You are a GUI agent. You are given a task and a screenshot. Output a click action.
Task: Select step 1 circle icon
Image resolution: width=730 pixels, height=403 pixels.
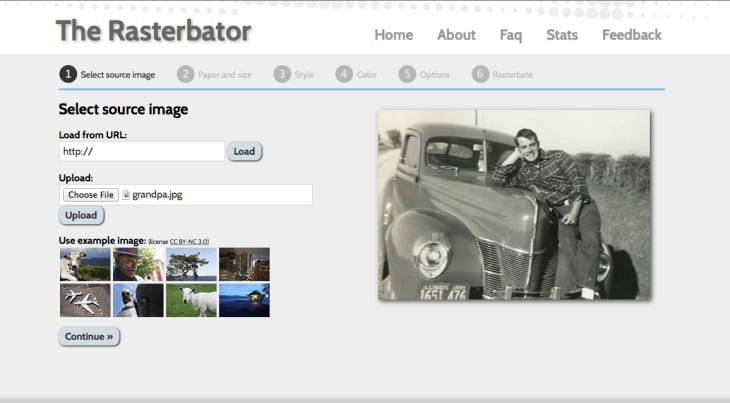tap(68, 74)
